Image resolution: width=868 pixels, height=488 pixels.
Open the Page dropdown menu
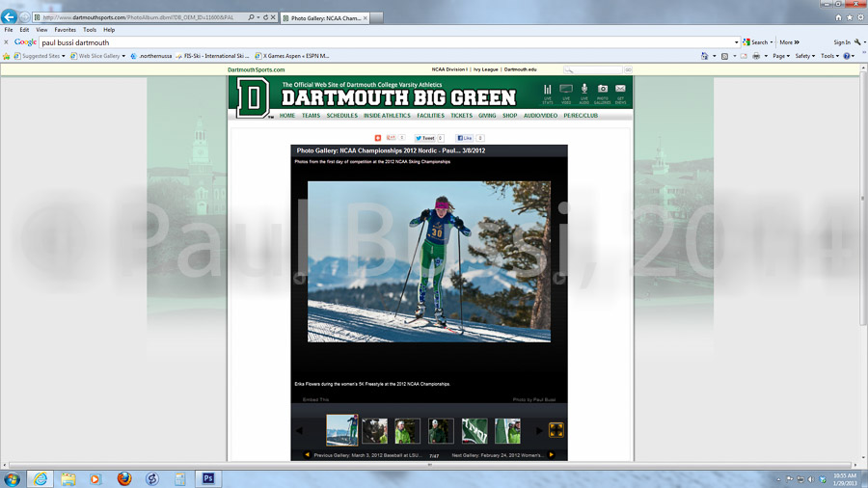point(781,56)
